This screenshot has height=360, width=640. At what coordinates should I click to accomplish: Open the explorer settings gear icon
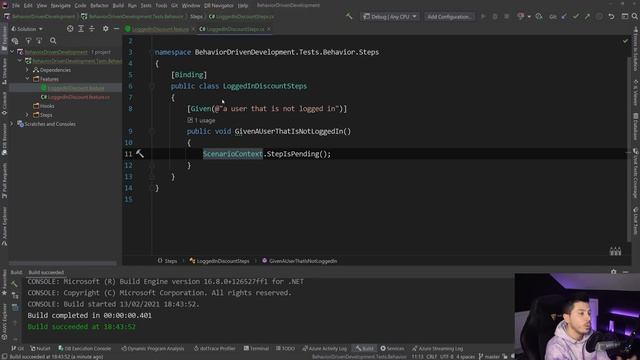pos(105,29)
